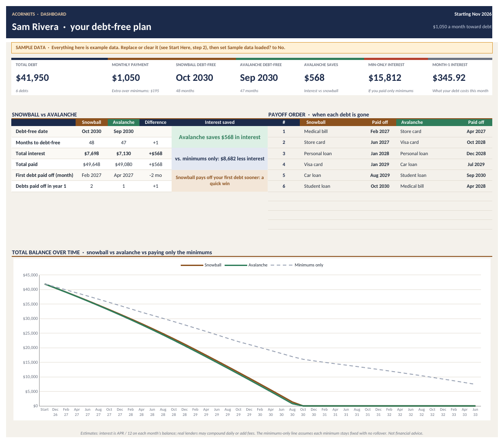Click 'vs. minimums only: $8,682 less interest' box
The height and width of the screenshot is (442, 504).
[x=219, y=159]
